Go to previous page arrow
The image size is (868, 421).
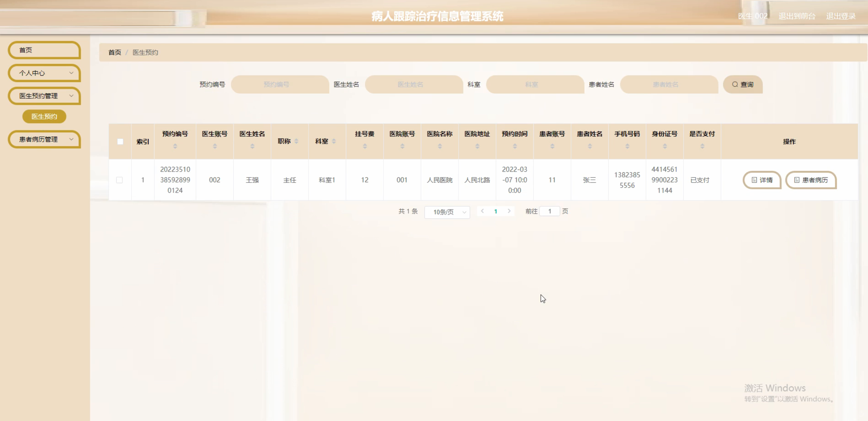[x=482, y=211]
